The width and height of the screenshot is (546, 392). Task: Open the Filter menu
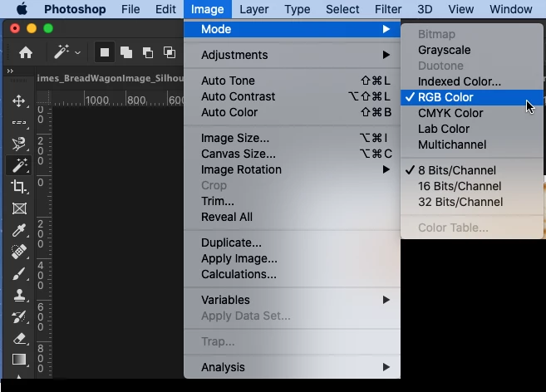(388, 9)
